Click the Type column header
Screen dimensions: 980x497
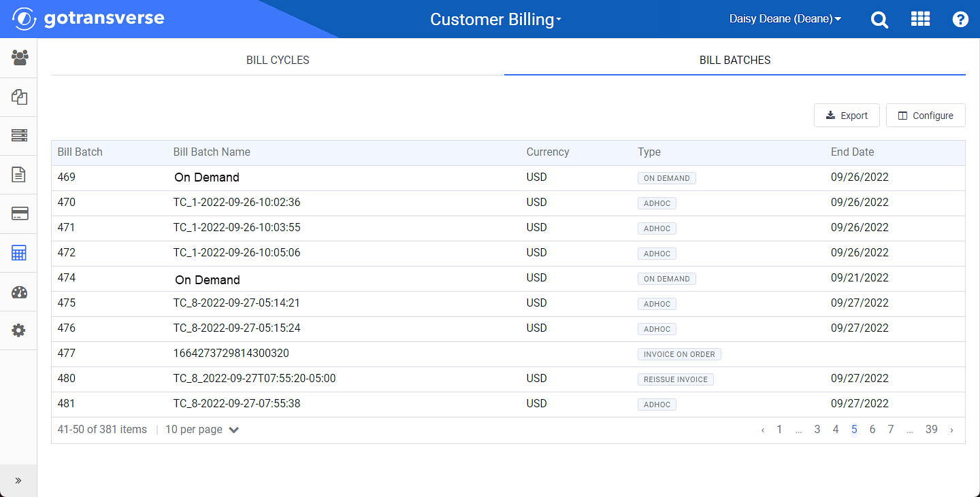(x=649, y=152)
